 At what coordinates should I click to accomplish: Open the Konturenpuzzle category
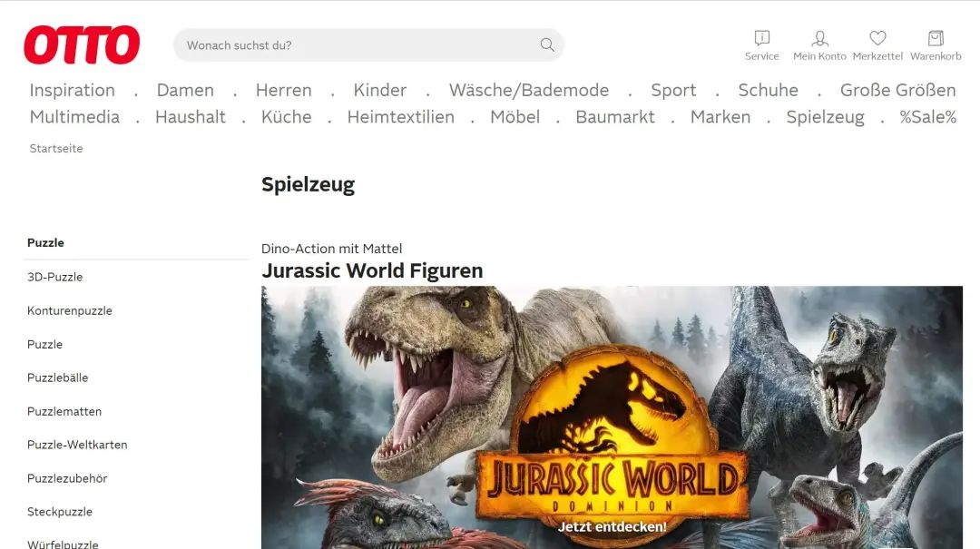[x=69, y=310]
